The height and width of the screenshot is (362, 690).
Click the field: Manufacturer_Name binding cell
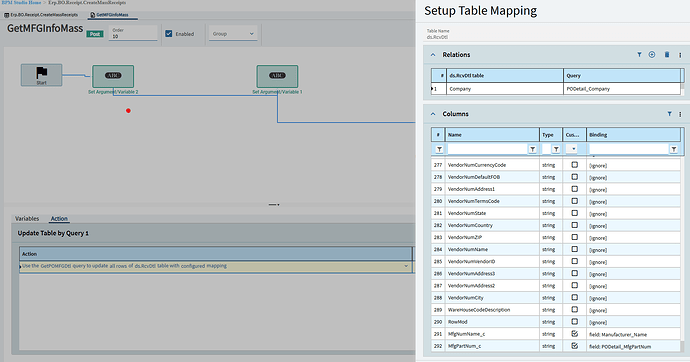(x=633, y=334)
